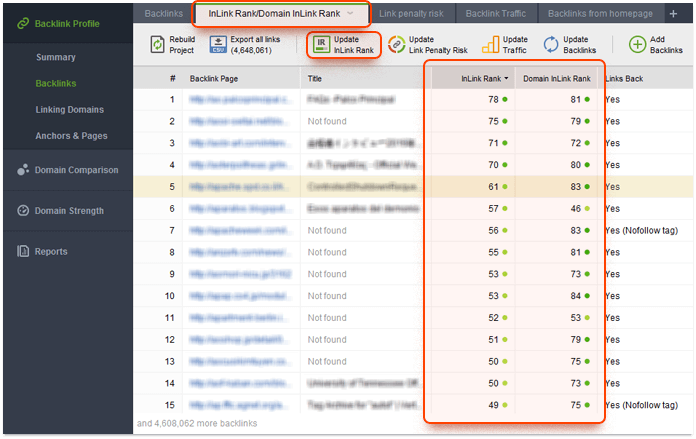
Task: Open backlink page URL in row 5
Action: (x=241, y=187)
